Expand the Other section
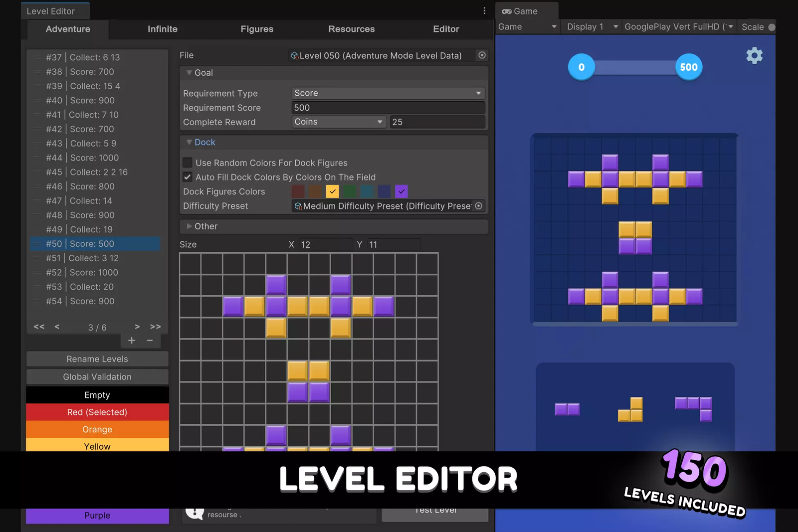 [x=190, y=226]
